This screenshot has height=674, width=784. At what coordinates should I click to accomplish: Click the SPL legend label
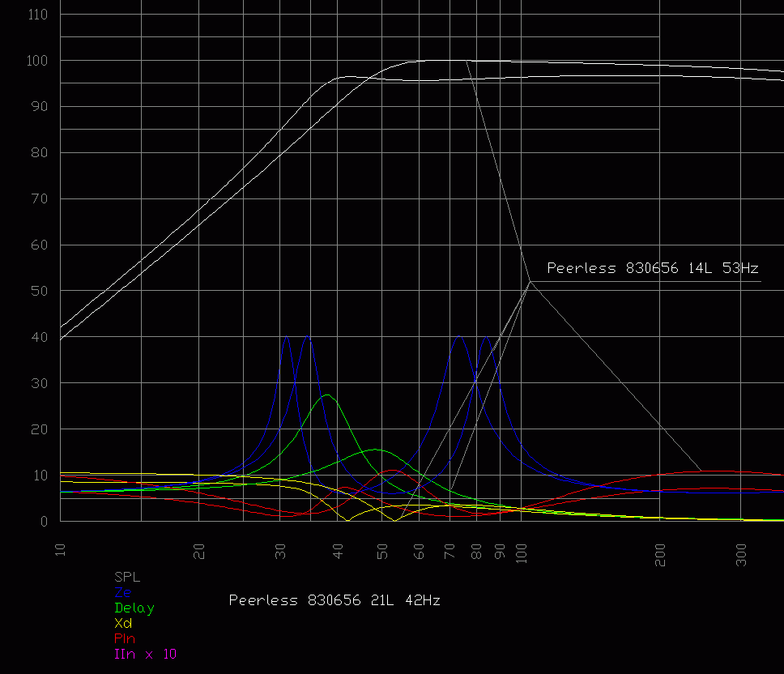tap(127, 577)
